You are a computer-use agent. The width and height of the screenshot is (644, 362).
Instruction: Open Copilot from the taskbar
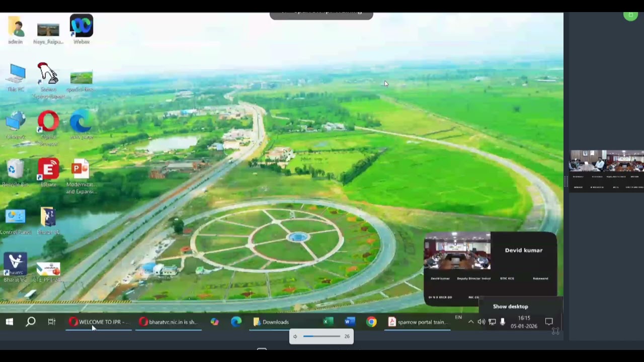(x=215, y=322)
